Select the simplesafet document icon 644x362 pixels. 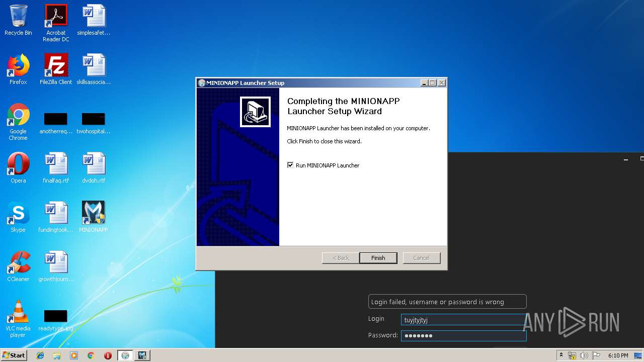pos(94,20)
